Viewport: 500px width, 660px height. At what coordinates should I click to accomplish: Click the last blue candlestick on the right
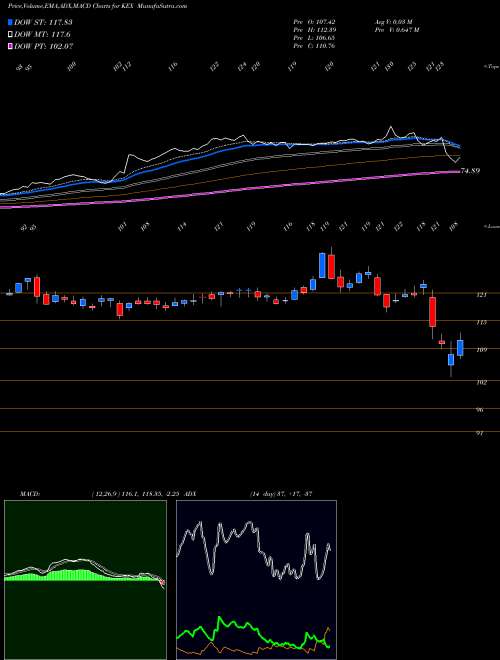pyautogui.click(x=460, y=348)
